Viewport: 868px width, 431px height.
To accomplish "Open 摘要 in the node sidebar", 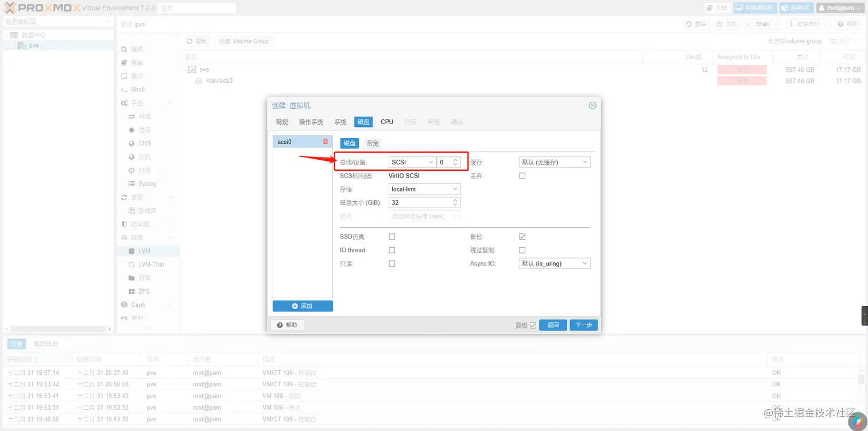I will 137,63.
